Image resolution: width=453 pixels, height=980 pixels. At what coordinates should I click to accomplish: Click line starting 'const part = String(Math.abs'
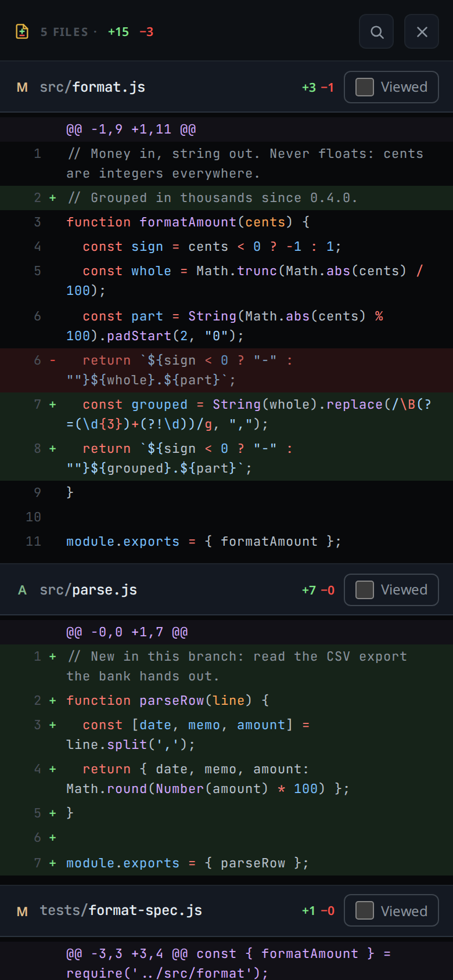pyautogui.click(x=227, y=326)
